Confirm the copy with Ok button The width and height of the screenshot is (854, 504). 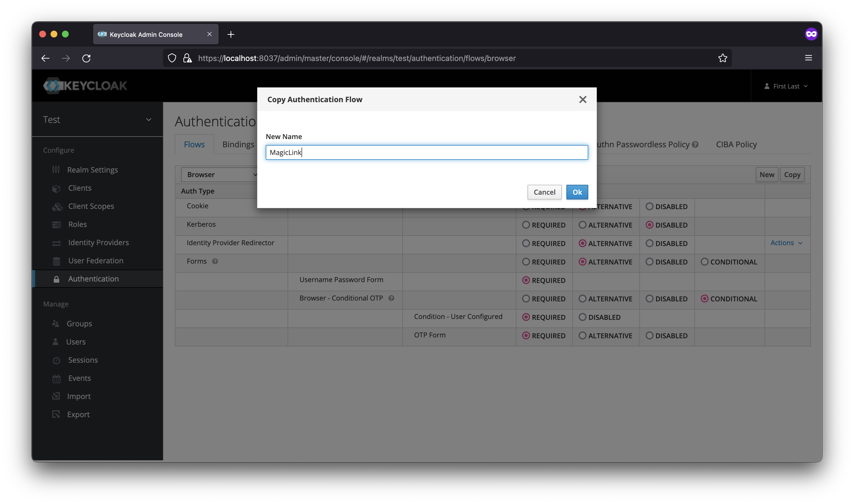(577, 192)
